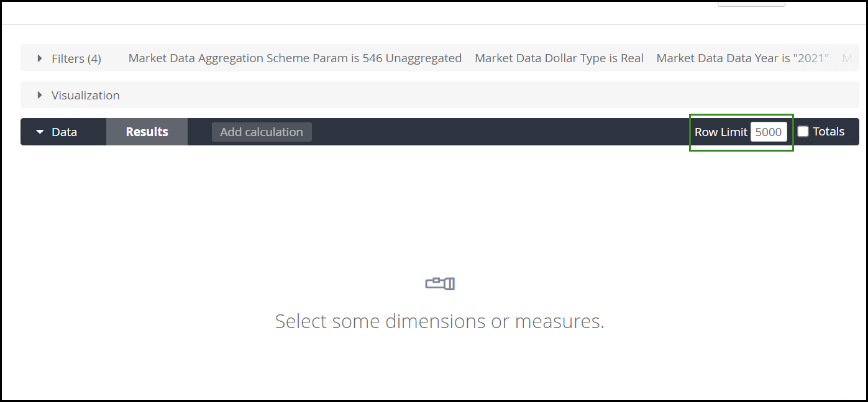Viewport: 868px width, 402px height.
Task: Click the flashlight empty-state icon
Action: [440, 283]
